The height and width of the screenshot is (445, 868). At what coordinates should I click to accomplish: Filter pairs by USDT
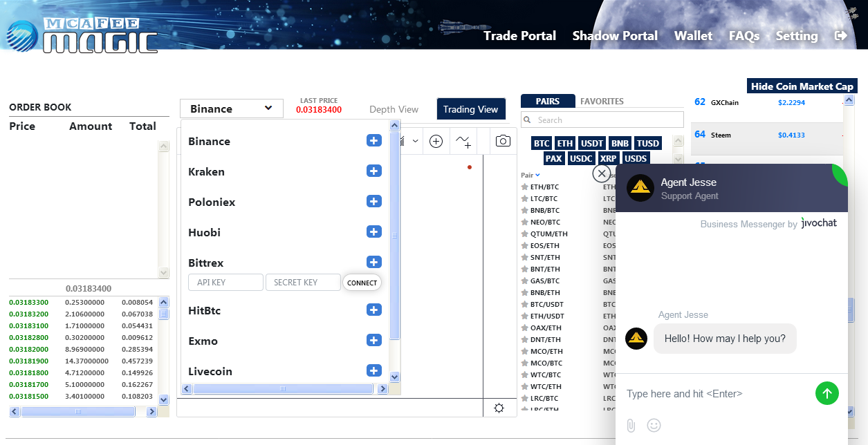click(592, 143)
